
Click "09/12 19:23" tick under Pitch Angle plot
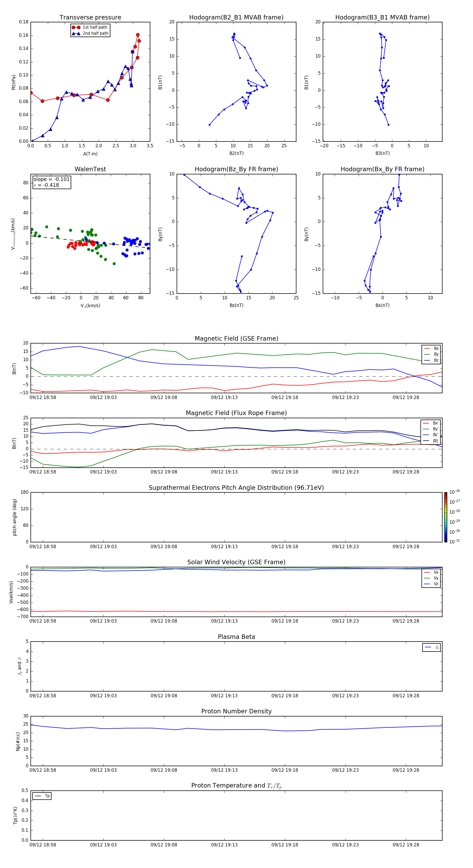(345, 547)
